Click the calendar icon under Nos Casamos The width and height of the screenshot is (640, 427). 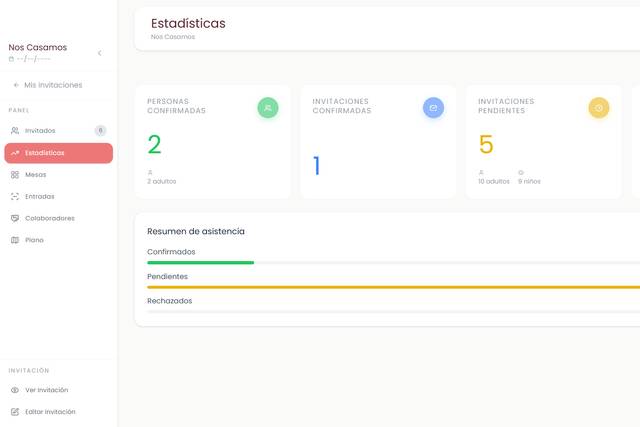pos(11,59)
